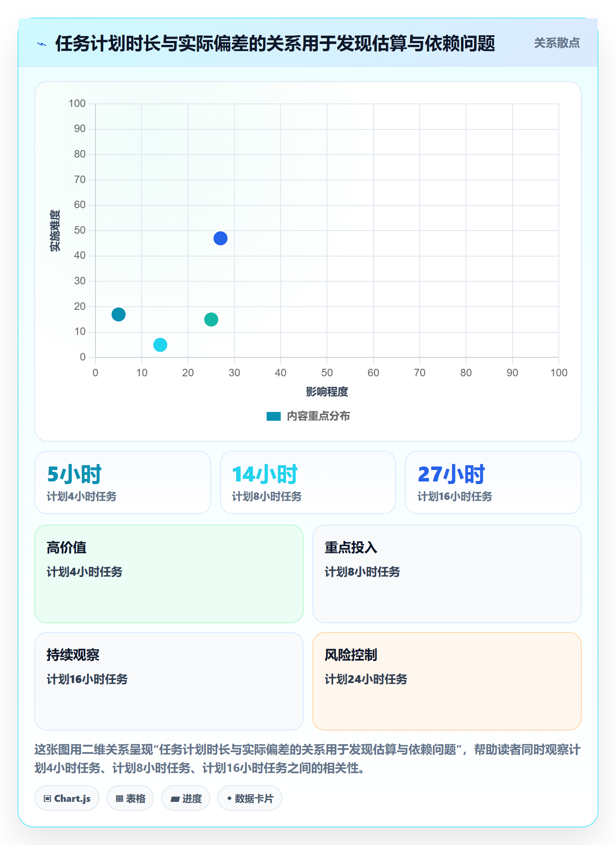Select the cyan scatter point near x=14
The width and height of the screenshot is (616, 845).
pyautogui.click(x=160, y=345)
